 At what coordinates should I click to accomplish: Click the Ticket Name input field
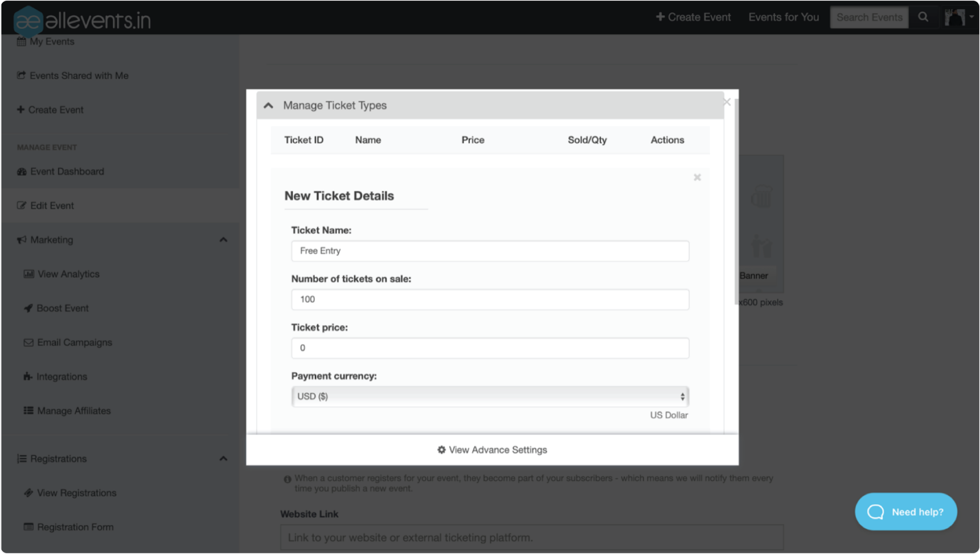tap(490, 250)
